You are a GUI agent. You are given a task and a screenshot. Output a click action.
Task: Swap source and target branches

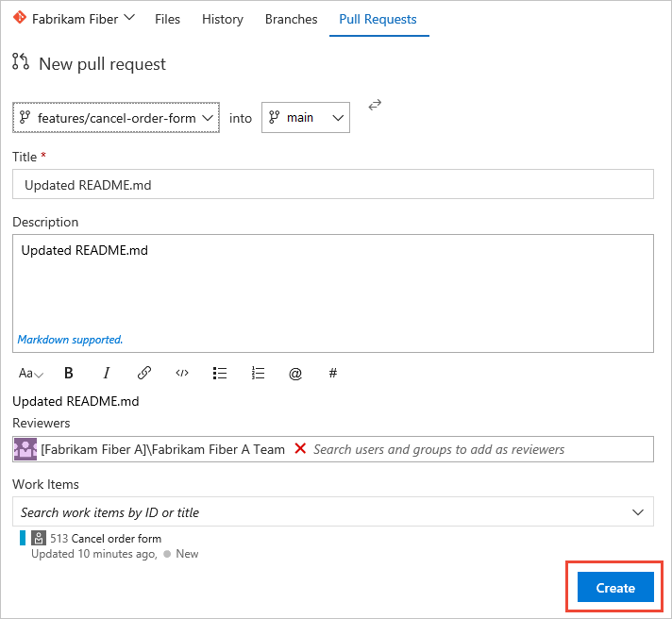pyautogui.click(x=375, y=105)
